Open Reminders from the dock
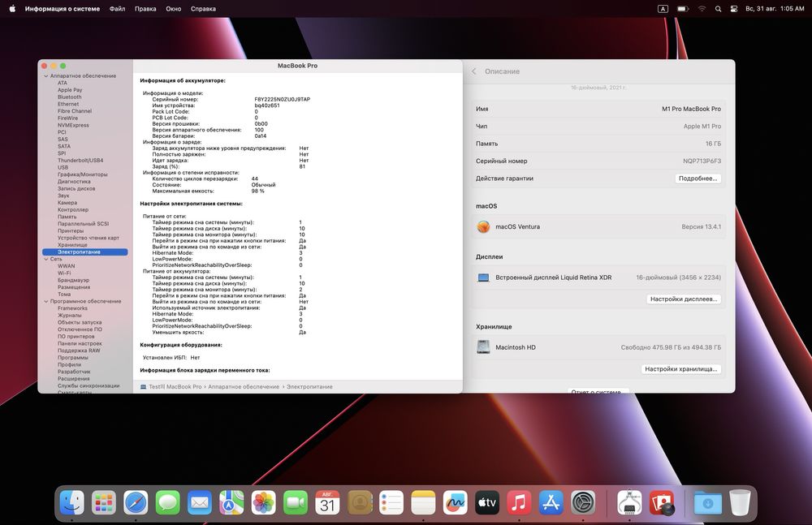 tap(391, 503)
